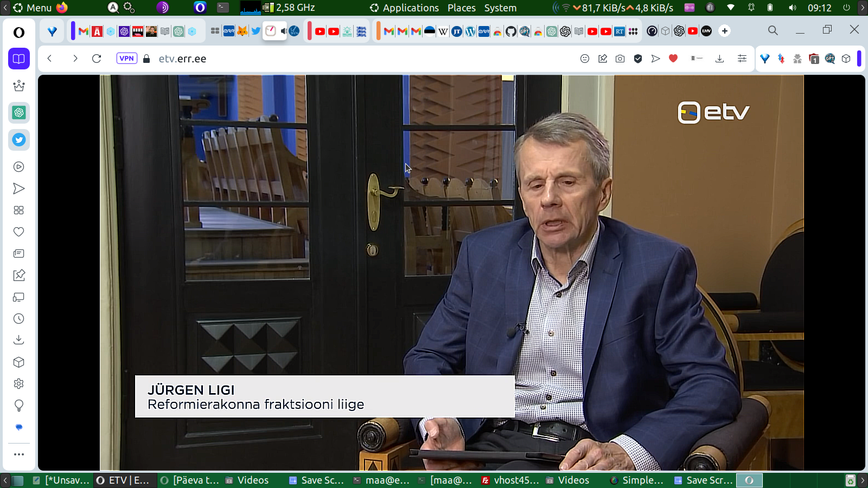Go back to the previous page
This screenshot has width=868, height=488.
tap(49, 59)
